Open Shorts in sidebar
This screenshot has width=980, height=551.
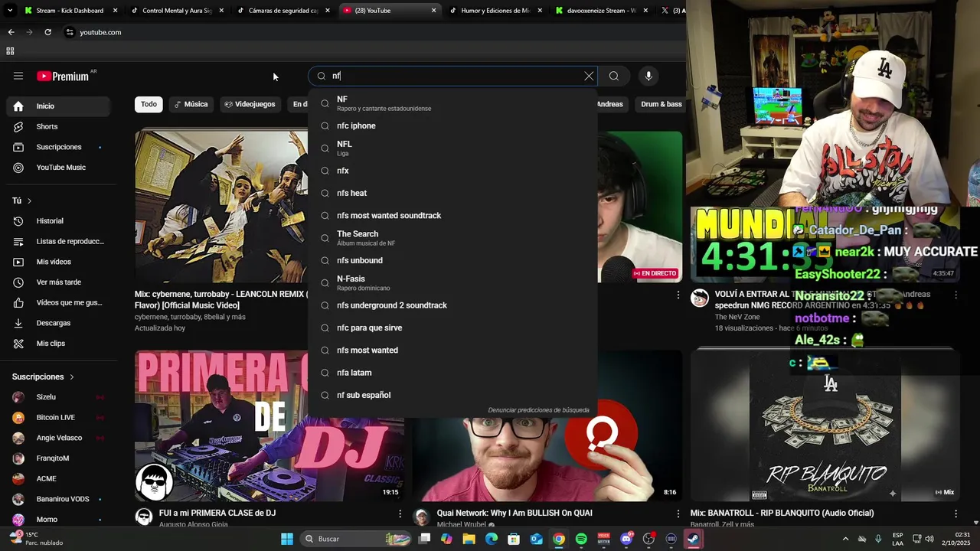(x=58, y=126)
